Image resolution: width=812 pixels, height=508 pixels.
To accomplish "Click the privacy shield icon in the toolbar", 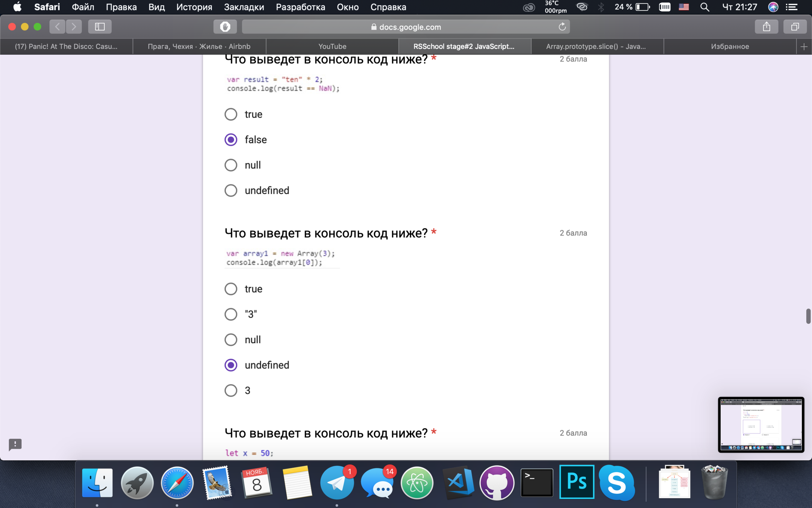I will [x=225, y=27].
